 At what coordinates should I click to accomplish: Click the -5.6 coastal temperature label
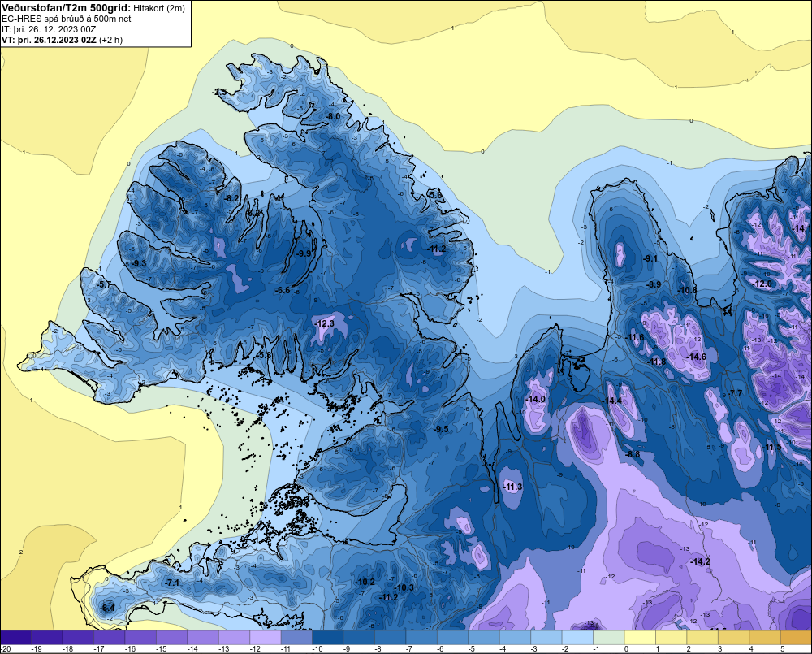click(436, 195)
